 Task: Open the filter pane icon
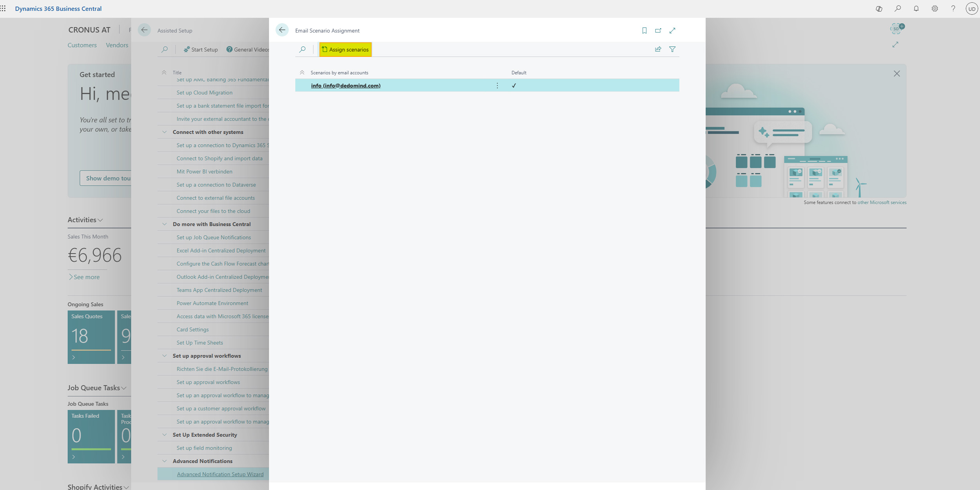tap(672, 49)
